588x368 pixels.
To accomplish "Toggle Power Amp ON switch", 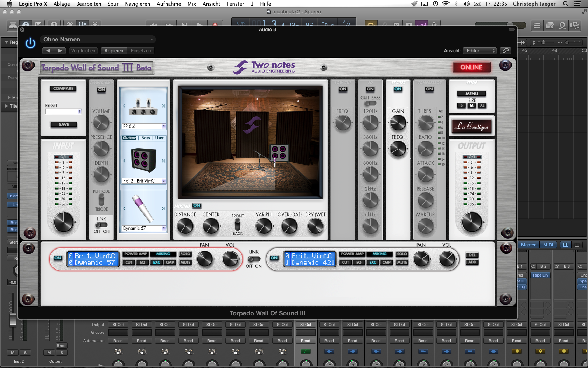I will pos(101,90).
